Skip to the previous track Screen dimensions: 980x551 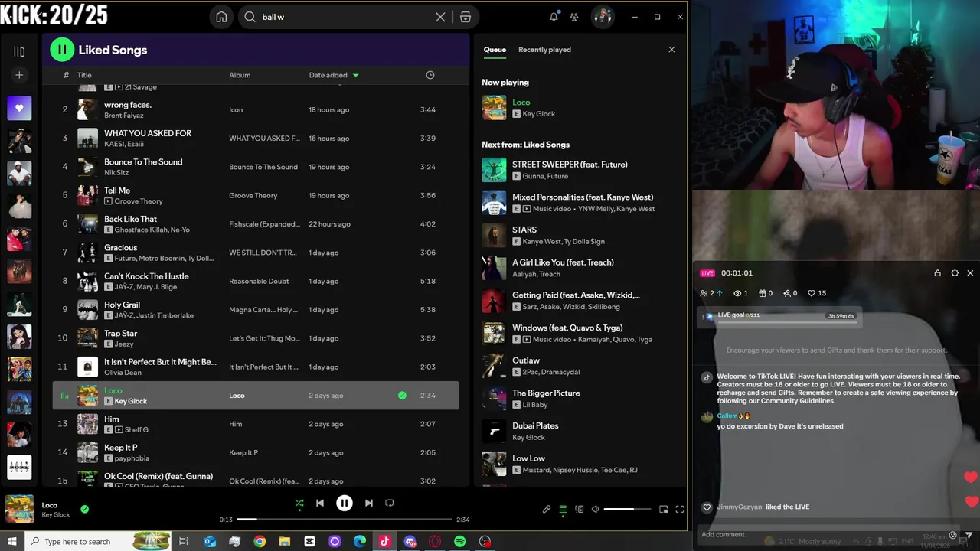click(x=320, y=503)
